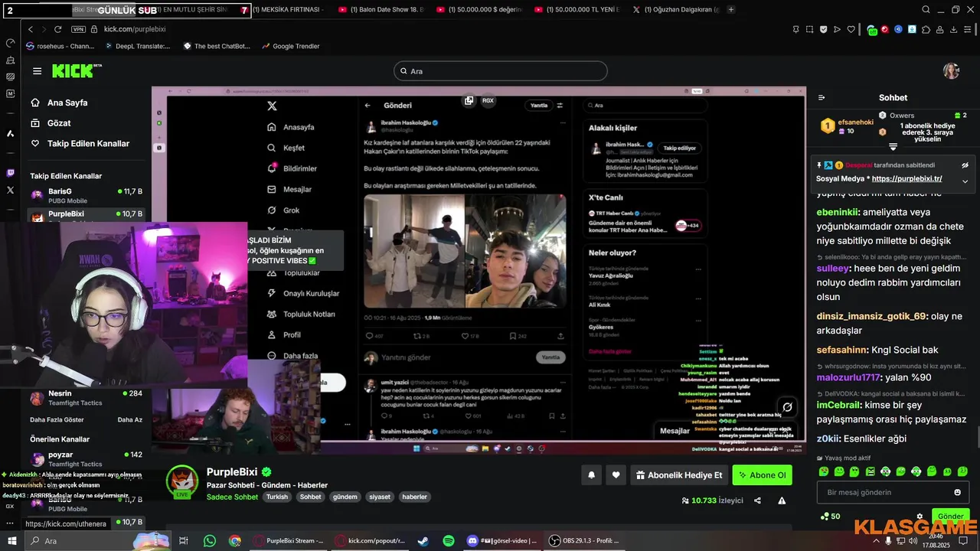This screenshot has height=551, width=980.
Task: Open browser downloads icon
Action: click(954, 29)
